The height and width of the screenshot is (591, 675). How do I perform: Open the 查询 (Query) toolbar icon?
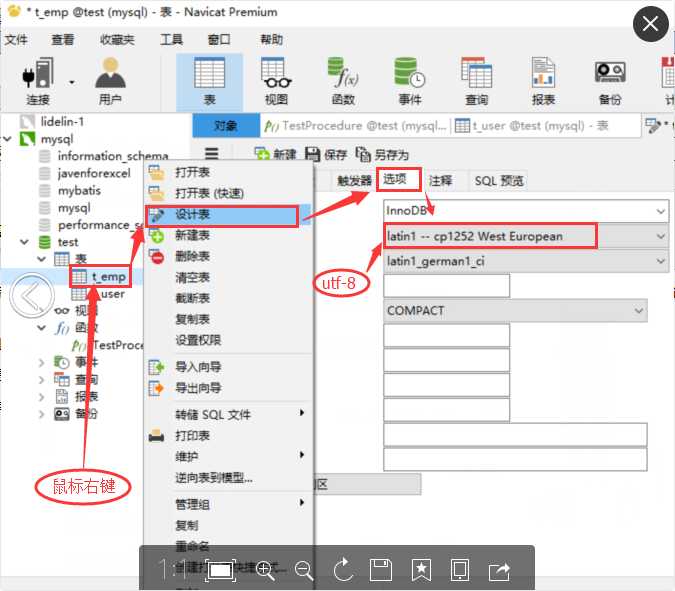coord(477,81)
